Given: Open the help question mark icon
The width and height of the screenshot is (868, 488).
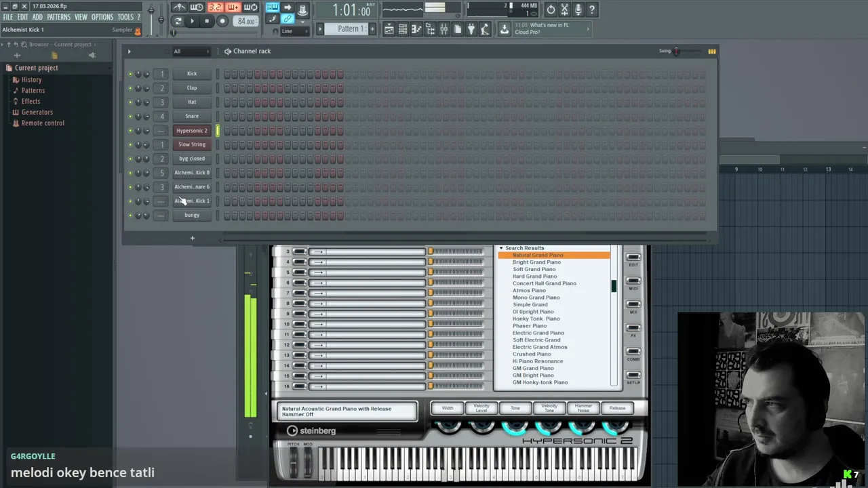Looking at the screenshot, I should pos(591,9).
